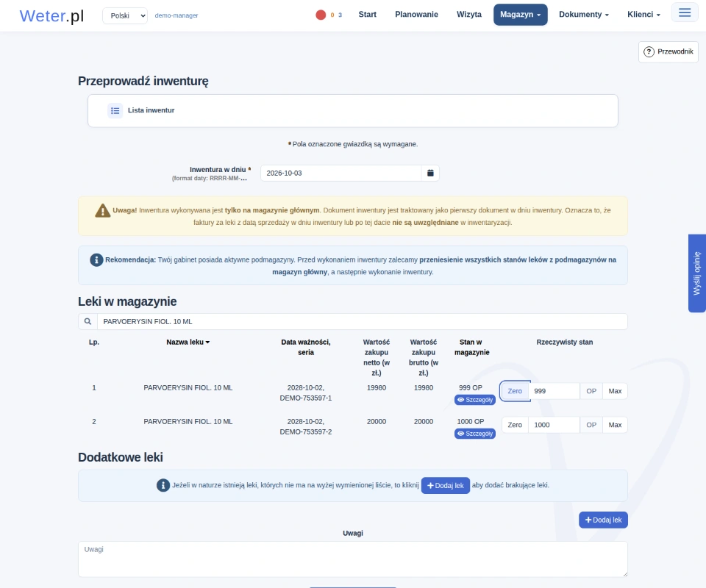Click the search magnifier icon
Image resolution: width=706 pixels, height=588 pixels.
(x=88, y=322)
